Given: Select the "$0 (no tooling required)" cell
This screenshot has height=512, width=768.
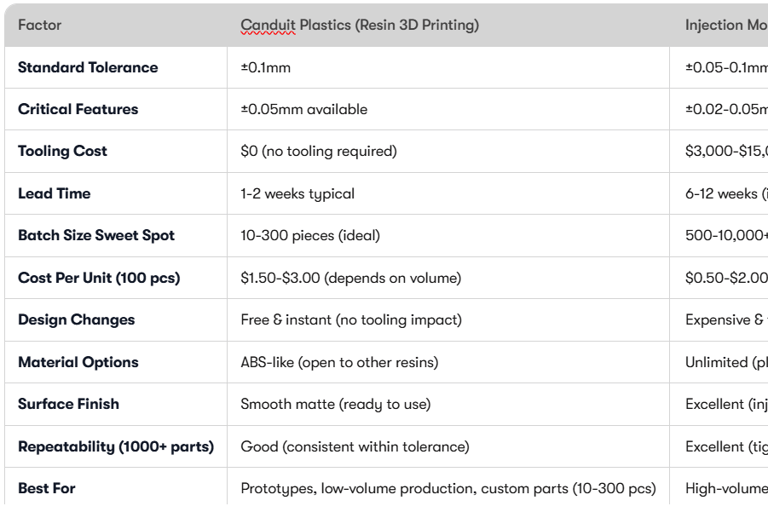Looking at the screenshot, I should (x=319, y=151).
